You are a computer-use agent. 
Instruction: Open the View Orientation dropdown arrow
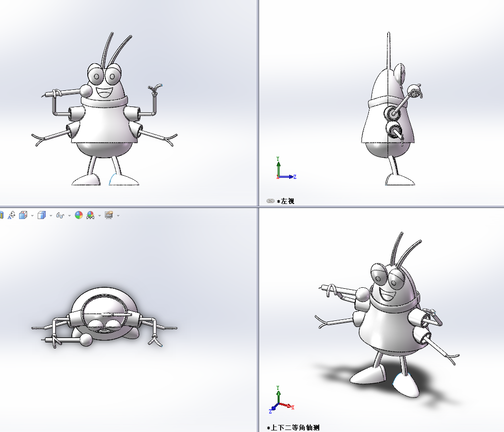pos(32,215)
